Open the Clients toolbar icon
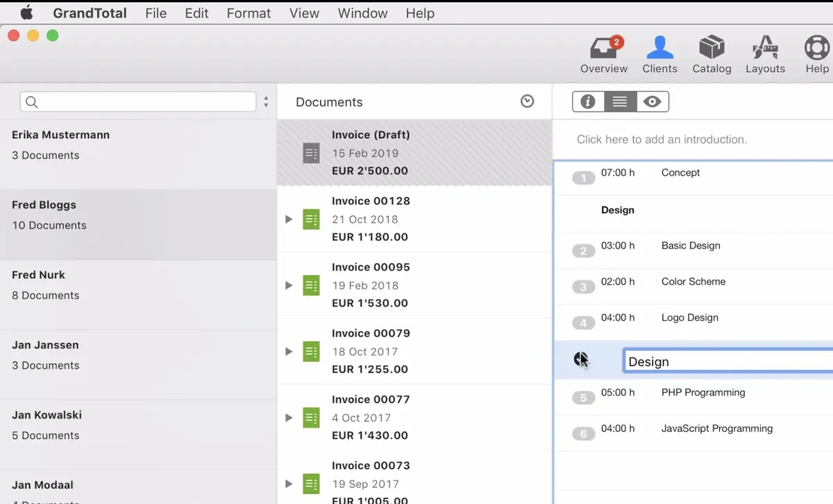This screenshot has width=833, height=504. [x=659, y=47]
